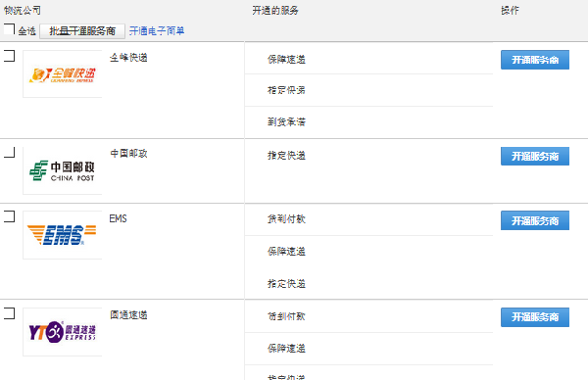The height and width of the screenshot is (380, 588).
Task: Select the 圆通速递 row checkbox
Action: click(9, 313)
